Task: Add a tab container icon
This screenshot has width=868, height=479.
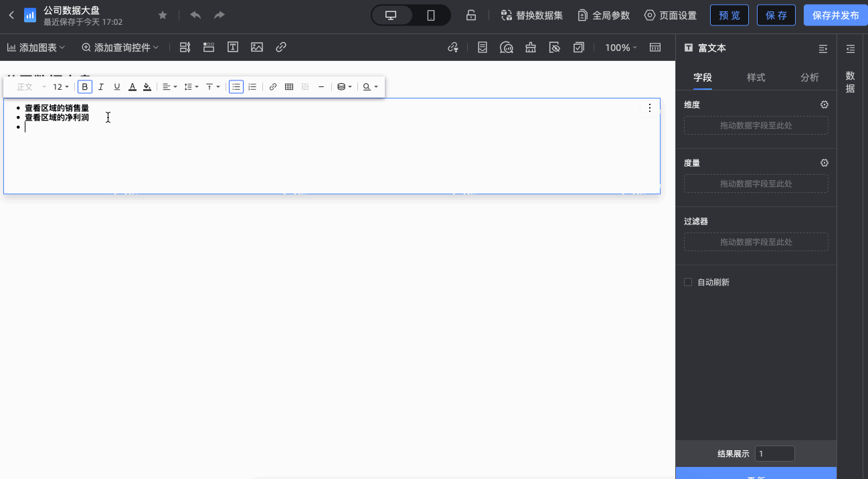Action: tap(209, 48)
